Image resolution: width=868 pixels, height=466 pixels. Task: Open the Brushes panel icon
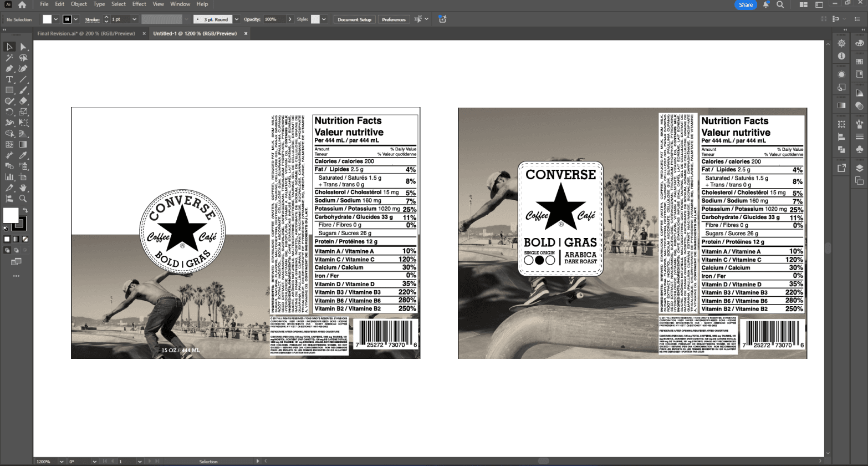(859, 124)
